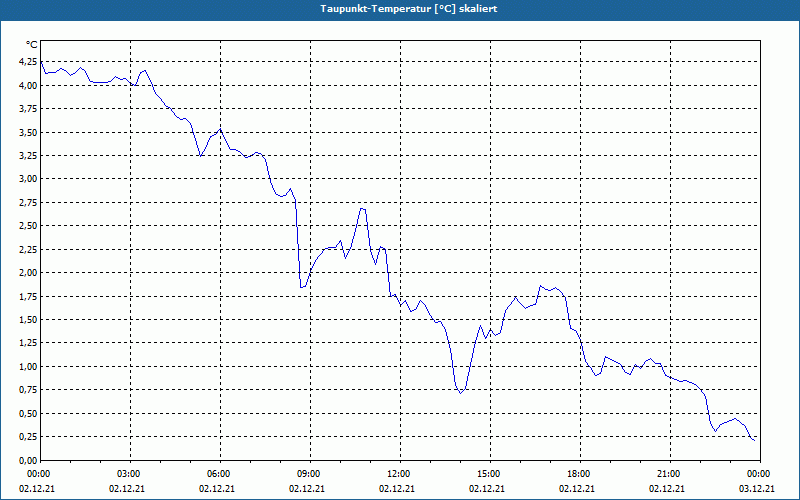Select the 2,75 y-axis label

coord(28,203)
